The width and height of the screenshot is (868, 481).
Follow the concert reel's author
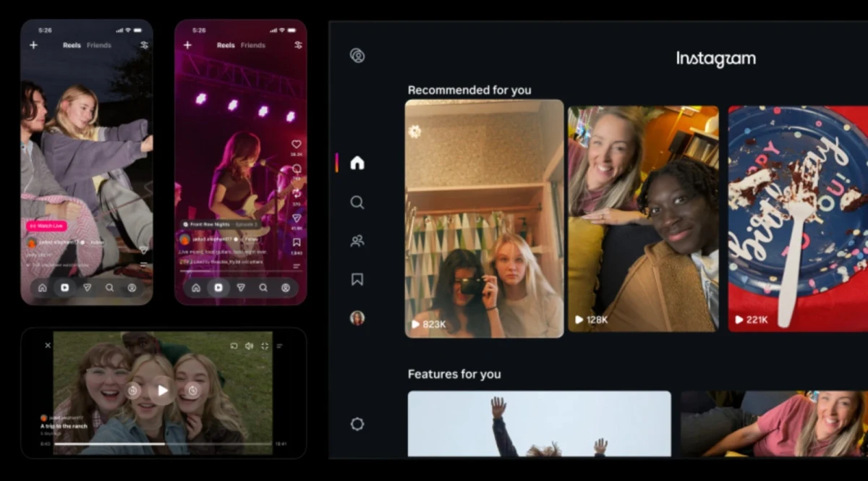click(x=252, y=239)
